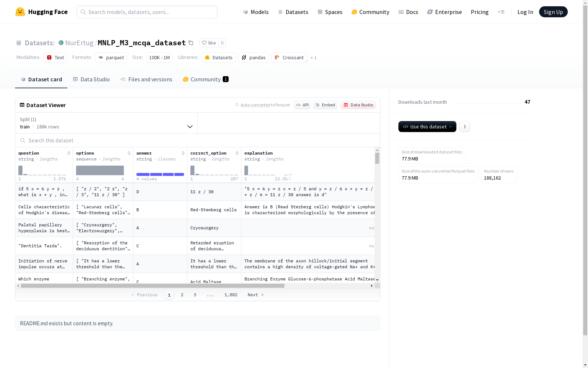Screen dimensions: 588x368
Task: Go to Spaces in top navigation
Action: point(330,12)
